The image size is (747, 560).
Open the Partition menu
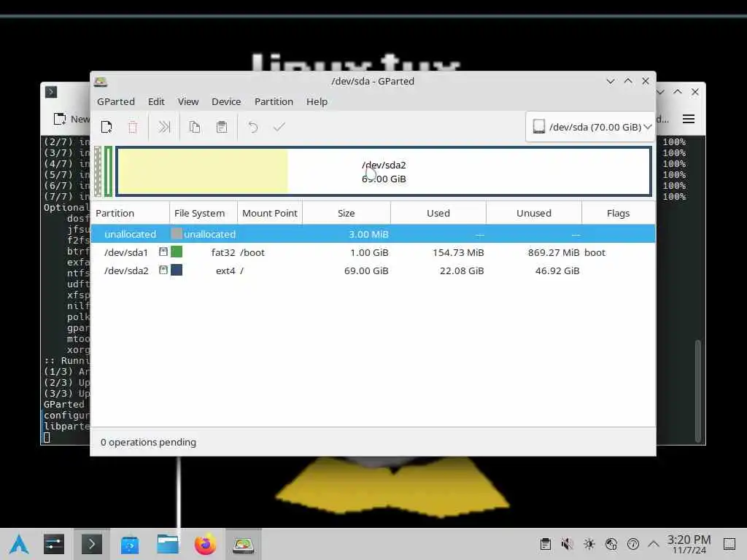tap(274, 101)
